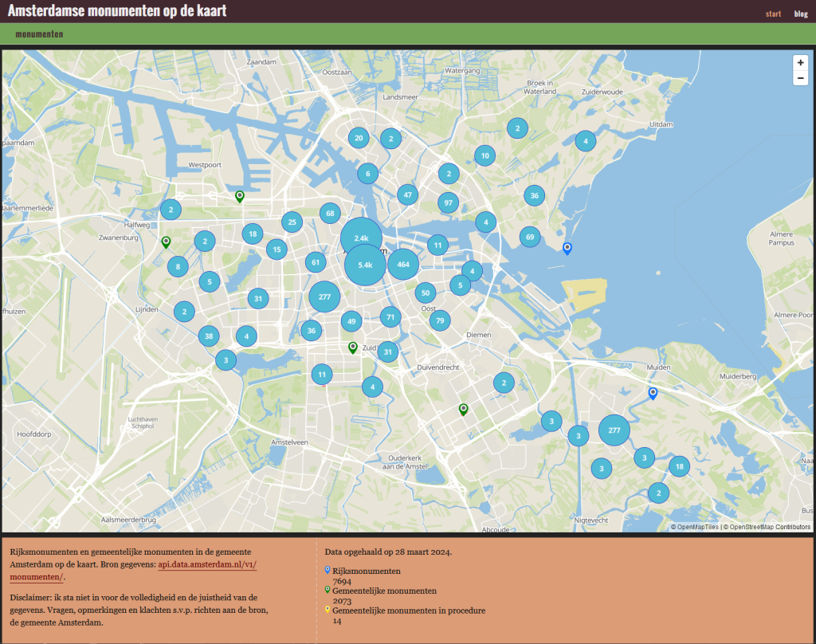The width and height of the screenshot is (816, 644).
Task: Click the green marker beside the Zuid label
Action: (x=353, y=348)
